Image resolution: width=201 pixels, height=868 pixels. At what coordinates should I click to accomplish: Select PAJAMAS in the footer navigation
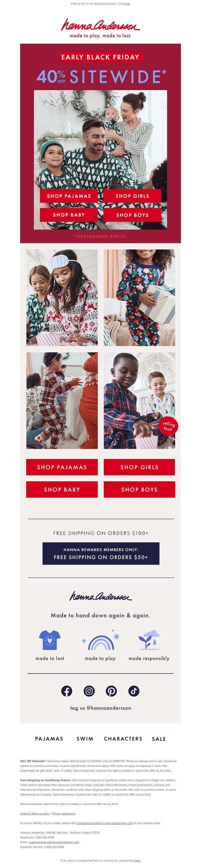click(49, 739)
